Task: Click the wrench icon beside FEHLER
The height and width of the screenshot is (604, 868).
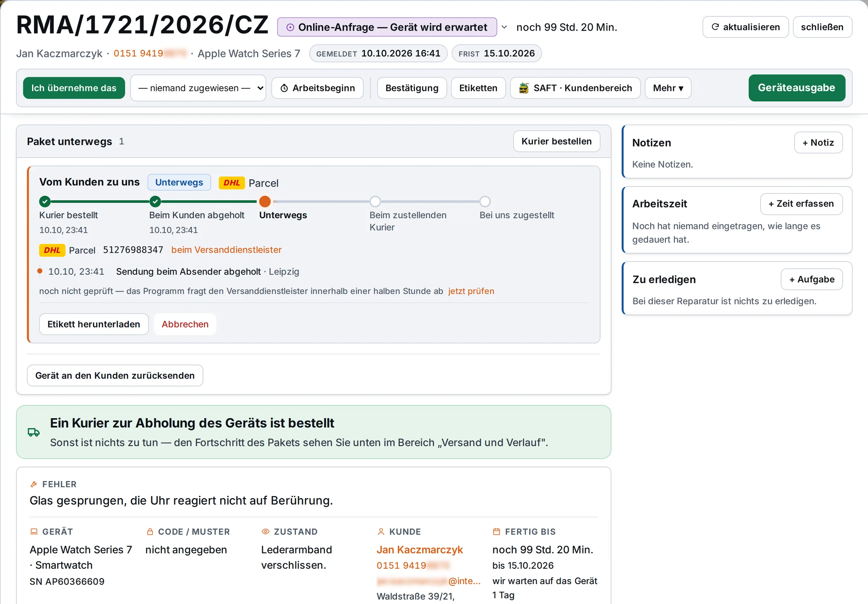Action: point(34,484)
